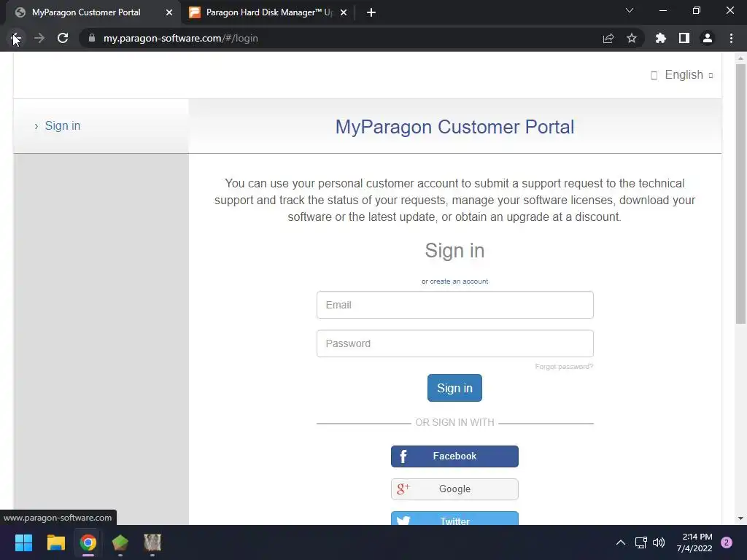Focus the Email input field
The height and width of the screenshot is (560, 747).
[455, 305]
